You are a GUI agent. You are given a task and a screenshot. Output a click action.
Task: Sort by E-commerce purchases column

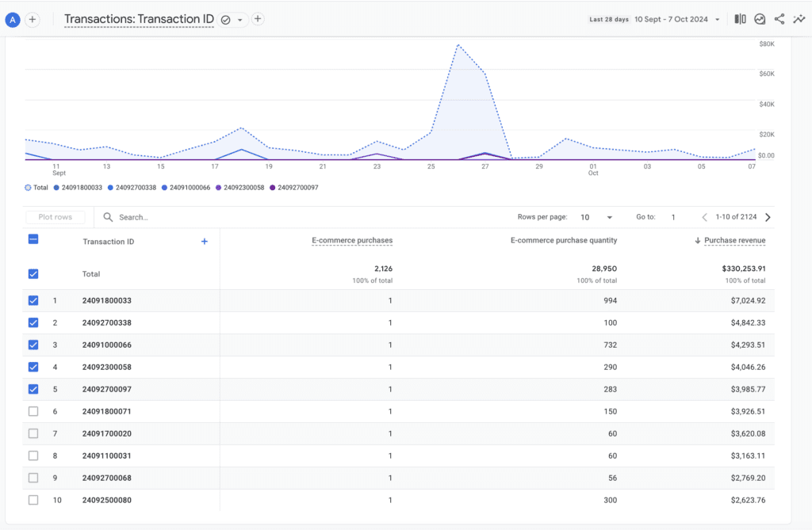[352, 240]
